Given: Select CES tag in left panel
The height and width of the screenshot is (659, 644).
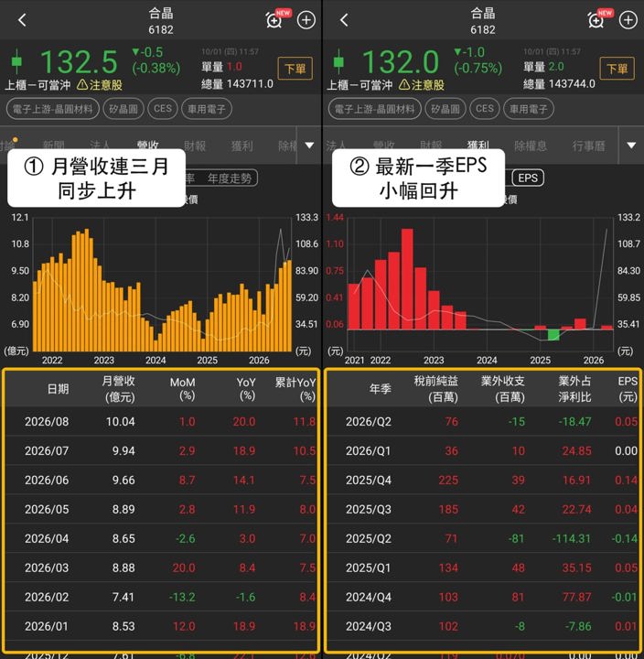Looking at the screenshot, I should pos(163,109).
